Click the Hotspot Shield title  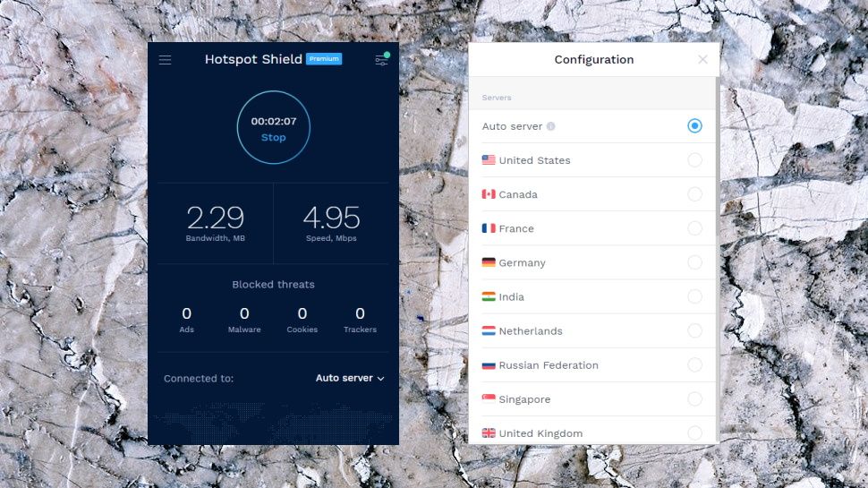pyautogui.click(x=253, y=59)
